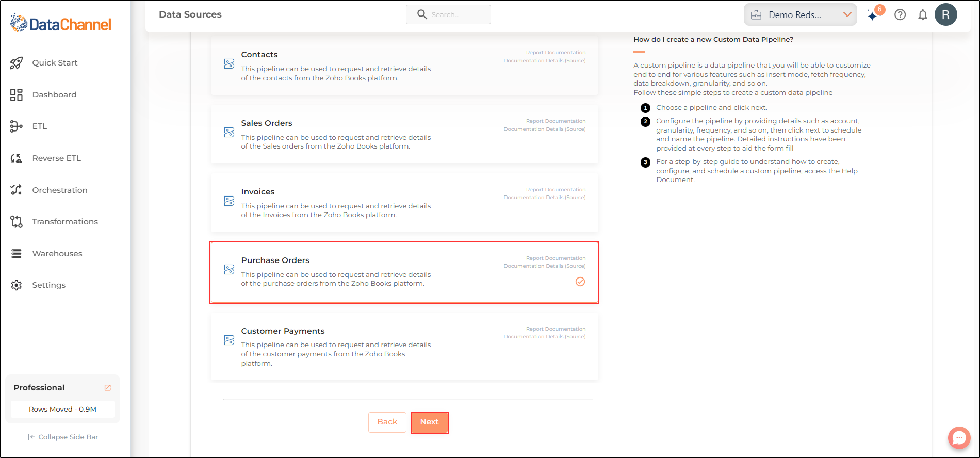The image size is (980, 458).
Task: Open Purchase Orders Report Documentation link
Action: click(x=556, y=258)
